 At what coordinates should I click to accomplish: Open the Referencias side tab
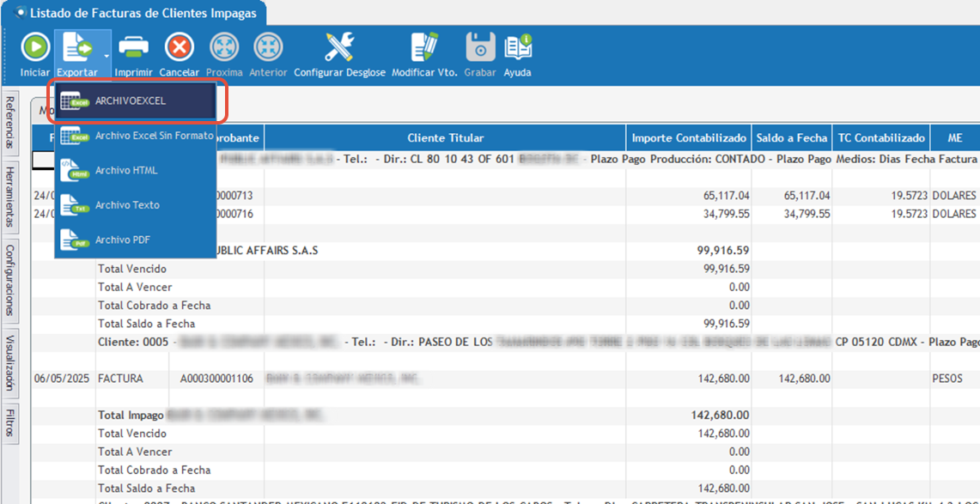click(x=11, y=121)
